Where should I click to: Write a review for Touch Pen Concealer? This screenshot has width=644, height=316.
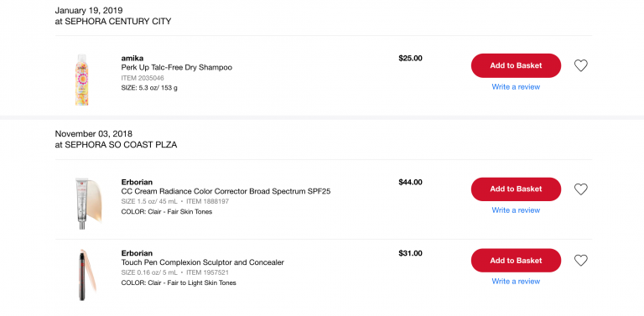click(x=516, y=281)
